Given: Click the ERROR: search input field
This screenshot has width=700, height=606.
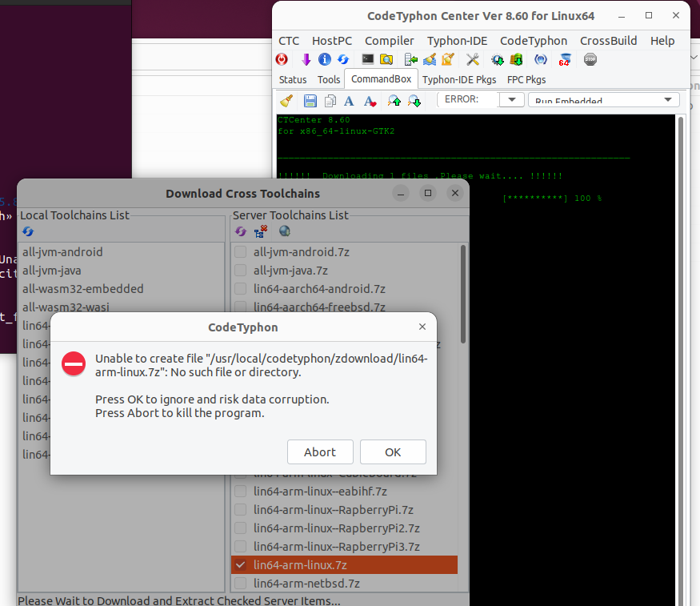Looking at the screenshot, I should pos(468,99).
